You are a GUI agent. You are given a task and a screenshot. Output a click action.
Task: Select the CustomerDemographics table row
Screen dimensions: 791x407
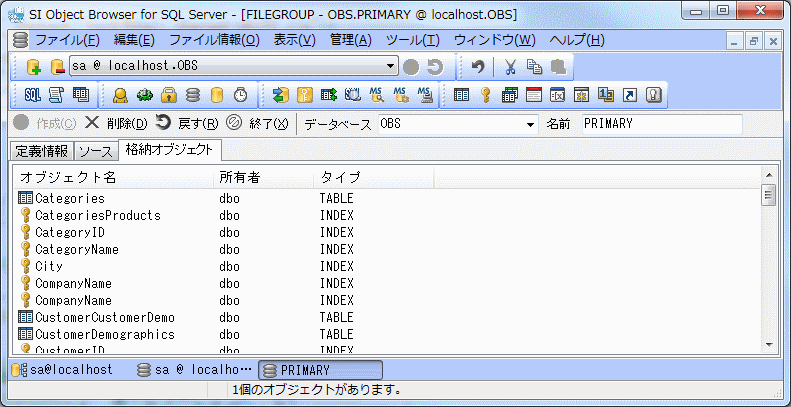(x=104, y=334)
